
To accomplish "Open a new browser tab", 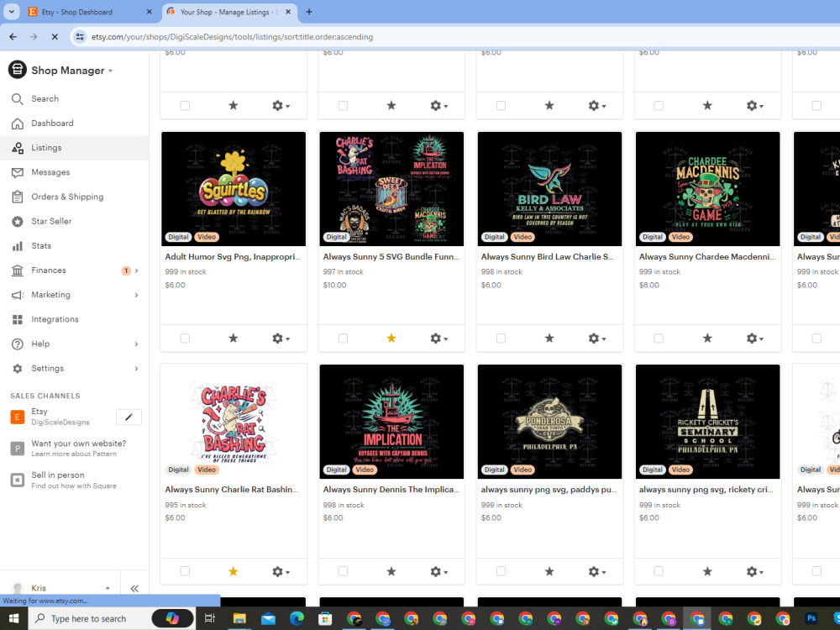I will pyautogui.click(x=308, y=12).
